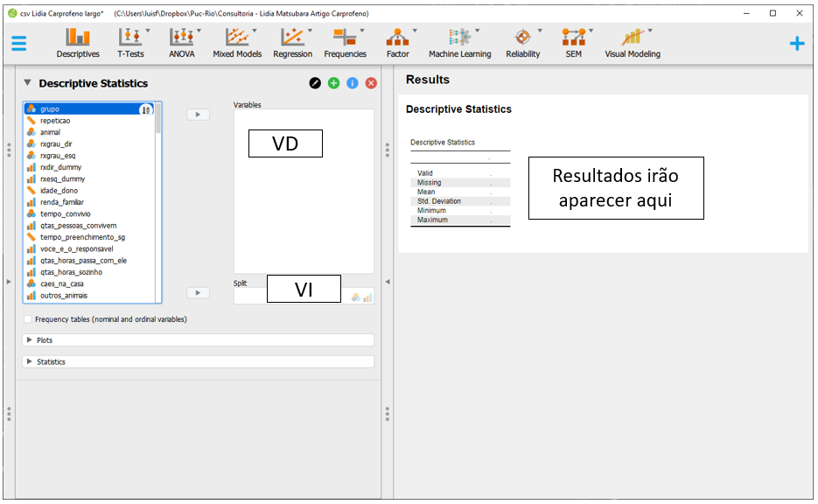
Task: Open the Mixed Models menu
Action: coord(237,42)
